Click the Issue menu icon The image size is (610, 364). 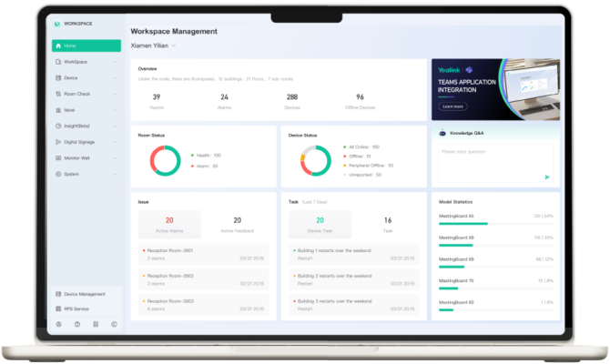(58, 110)
